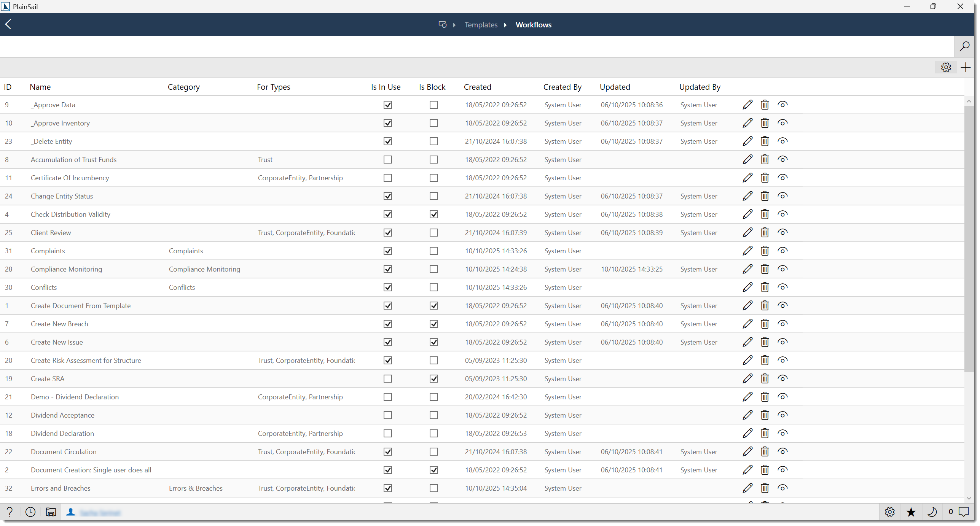Toggle dark mode with the moon icon
980x526 pixels.
coord(932,512)
